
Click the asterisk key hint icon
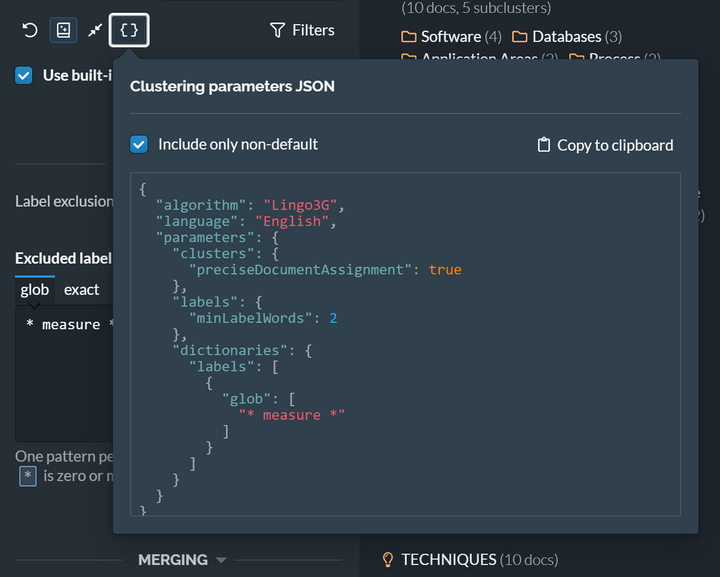click(x=28, y=476)
